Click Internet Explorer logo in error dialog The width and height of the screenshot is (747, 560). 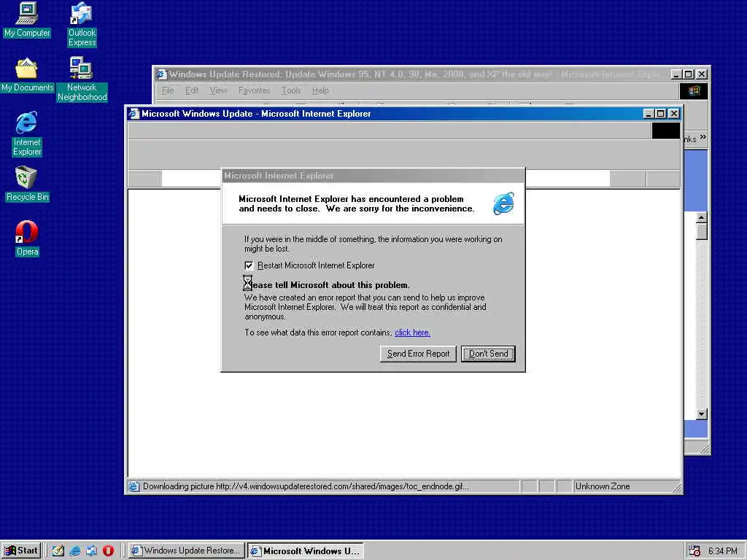coord(503,203)
